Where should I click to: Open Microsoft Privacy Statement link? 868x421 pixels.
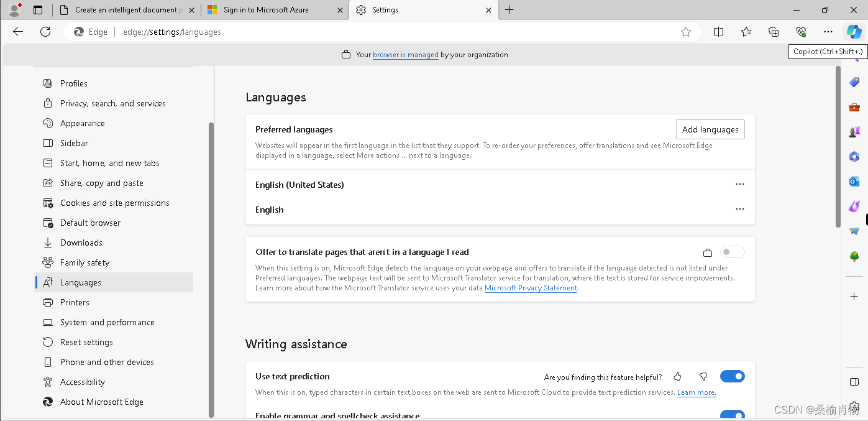[531, 288]
